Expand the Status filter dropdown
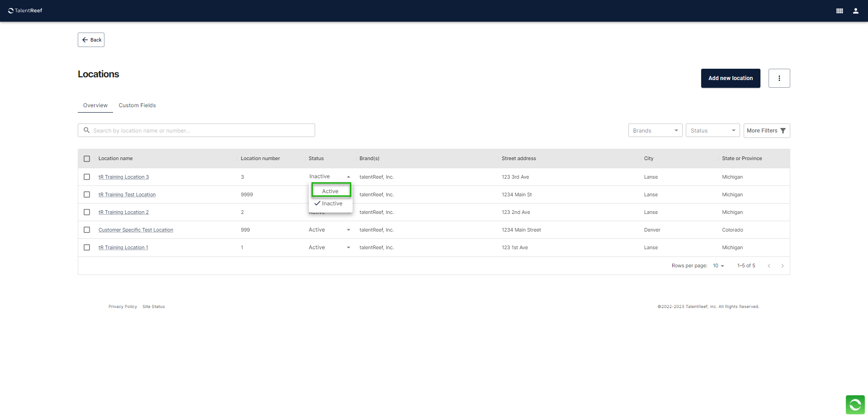Image resolution: width=868 pixels, height=417 pixels. (x=712, y=131)
